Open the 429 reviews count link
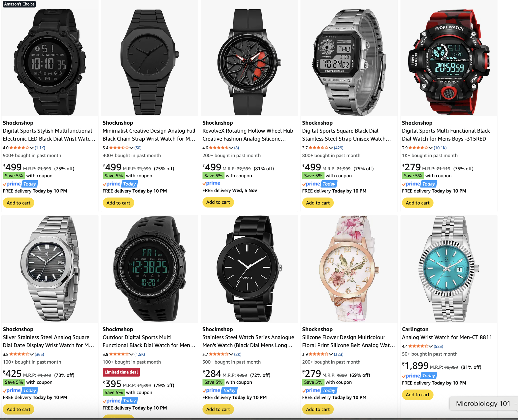This screenshot has height=420, width=518. pos(338,148)
